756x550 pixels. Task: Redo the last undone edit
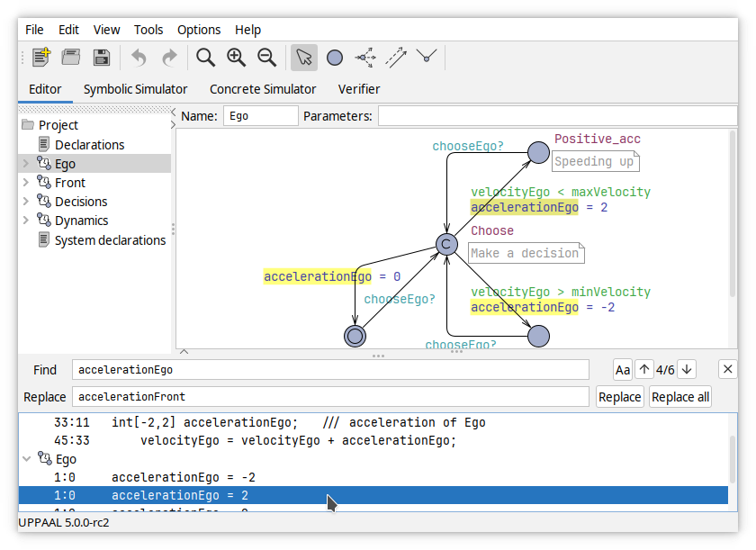[x=169, y=58]
